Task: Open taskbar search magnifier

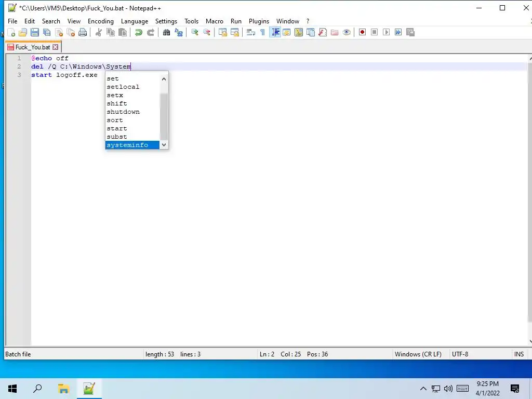Action: pyautogui.click(x=37, y=389)
